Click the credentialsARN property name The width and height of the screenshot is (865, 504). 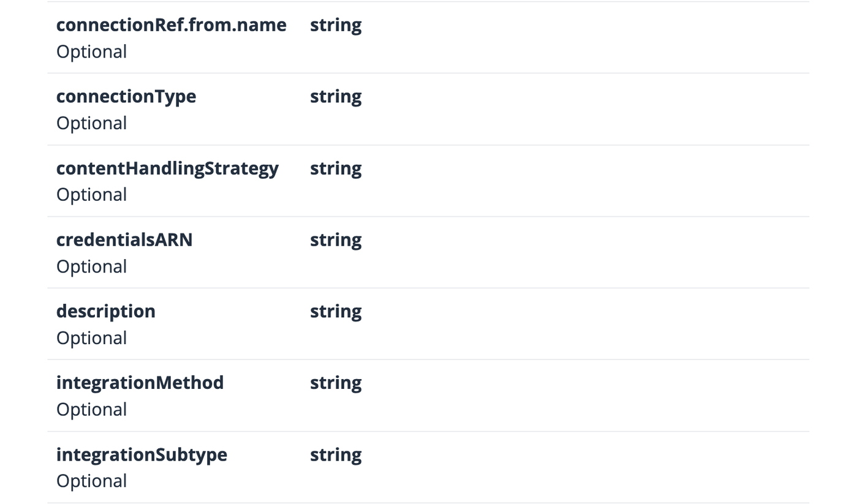click(124, 240)
